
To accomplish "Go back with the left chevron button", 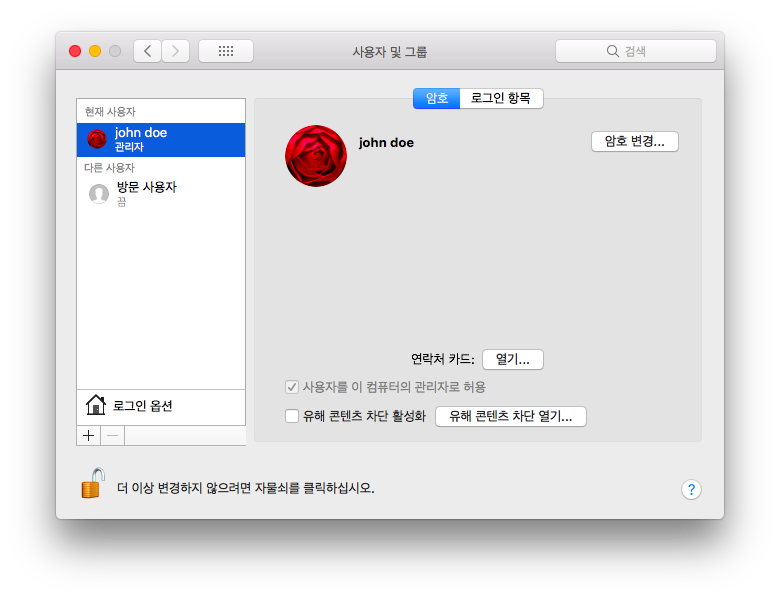I will tap(147, 51).
